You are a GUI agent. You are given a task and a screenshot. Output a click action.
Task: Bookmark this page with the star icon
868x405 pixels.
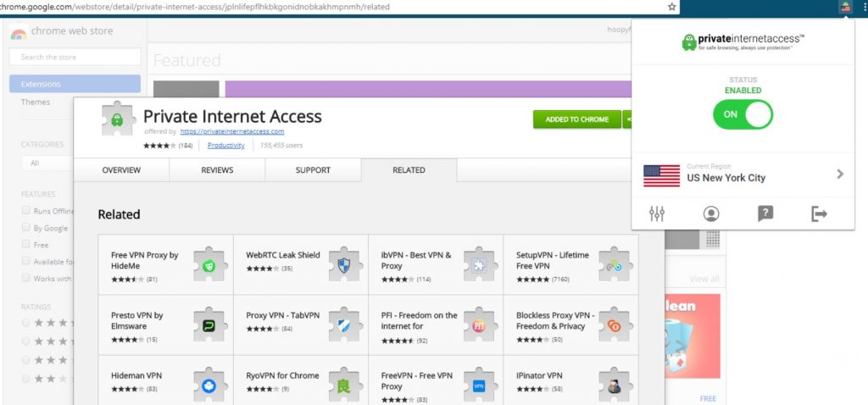point(671,7)
